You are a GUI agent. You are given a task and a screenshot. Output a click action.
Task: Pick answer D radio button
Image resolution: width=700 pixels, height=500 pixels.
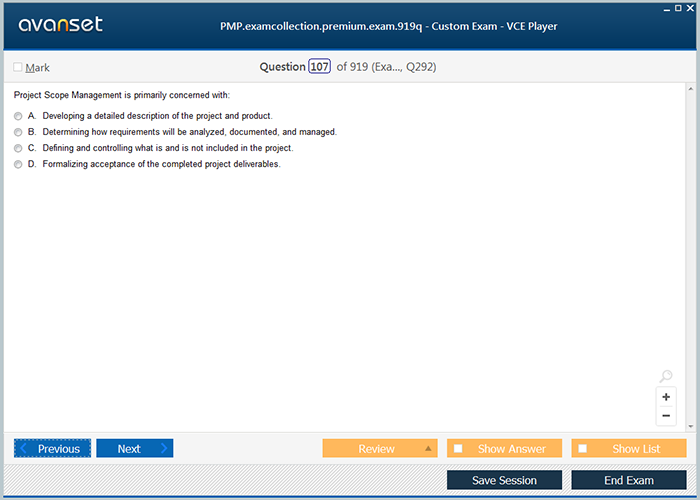[18, 164]
